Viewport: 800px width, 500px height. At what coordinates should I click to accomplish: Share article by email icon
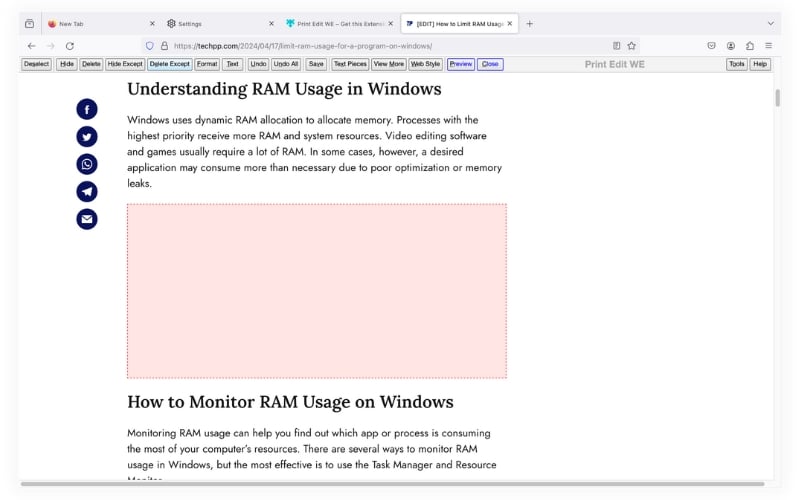[87, 219]
